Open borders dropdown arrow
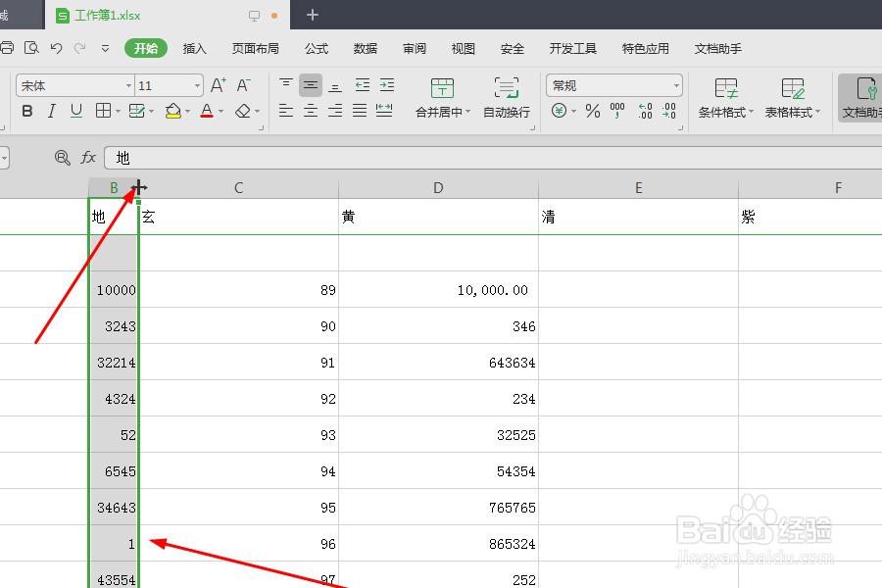 (x=119, y=112)
